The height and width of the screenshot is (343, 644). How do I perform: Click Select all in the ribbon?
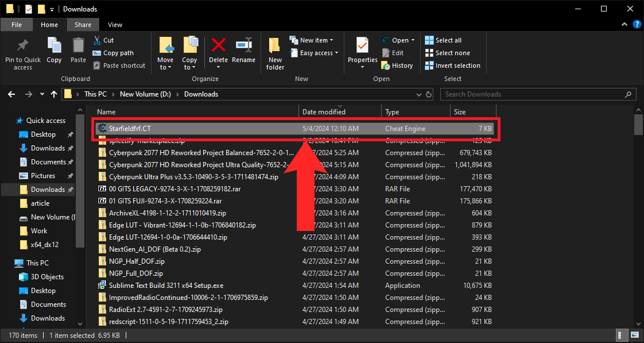[x=443, y=40]
